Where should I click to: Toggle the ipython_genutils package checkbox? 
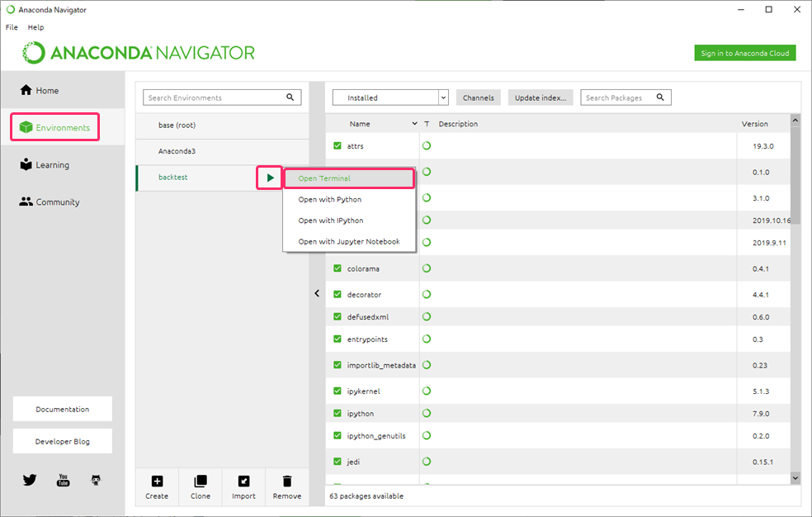pos(338,435)
